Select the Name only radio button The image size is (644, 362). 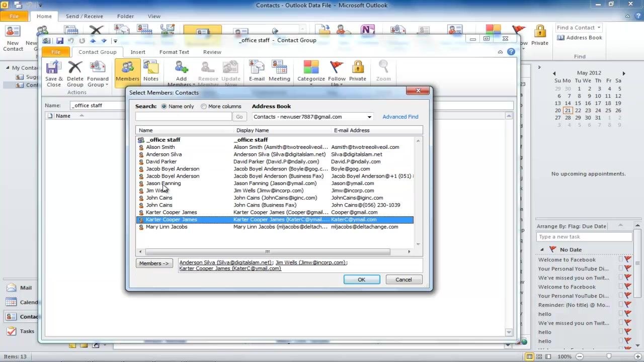coord(164,107)
